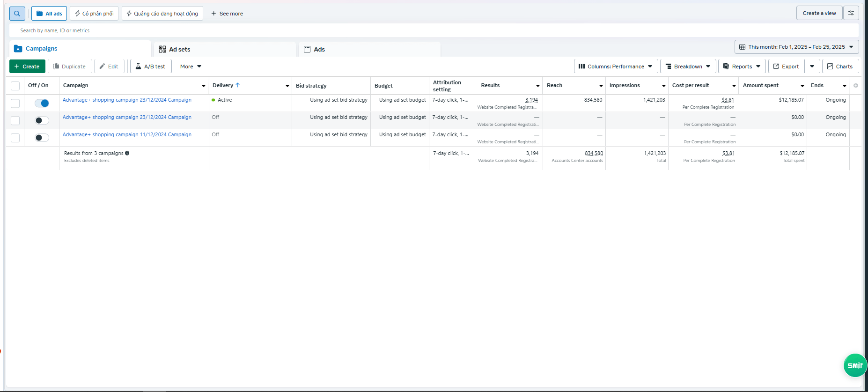Open the active Advantage+ shopping campaign link
Viewport: 868px width, 392px height.
click(x=127, y=100)
